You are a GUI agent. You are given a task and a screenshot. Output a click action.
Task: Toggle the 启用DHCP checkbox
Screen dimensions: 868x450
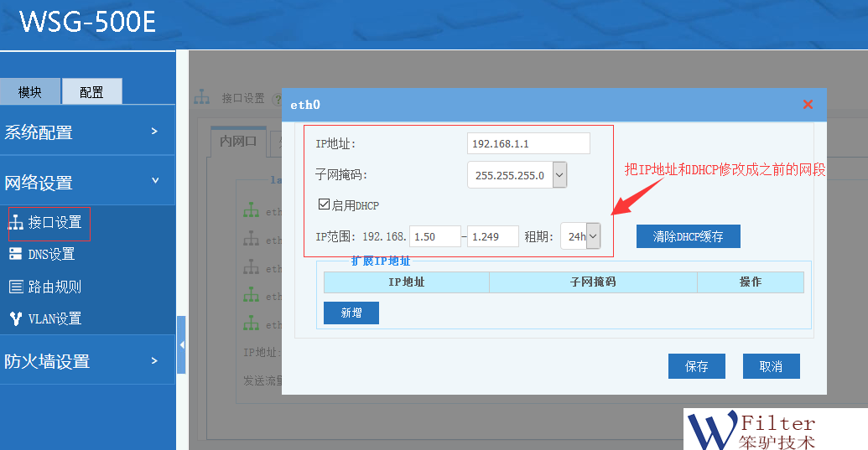tap(324, 204)
